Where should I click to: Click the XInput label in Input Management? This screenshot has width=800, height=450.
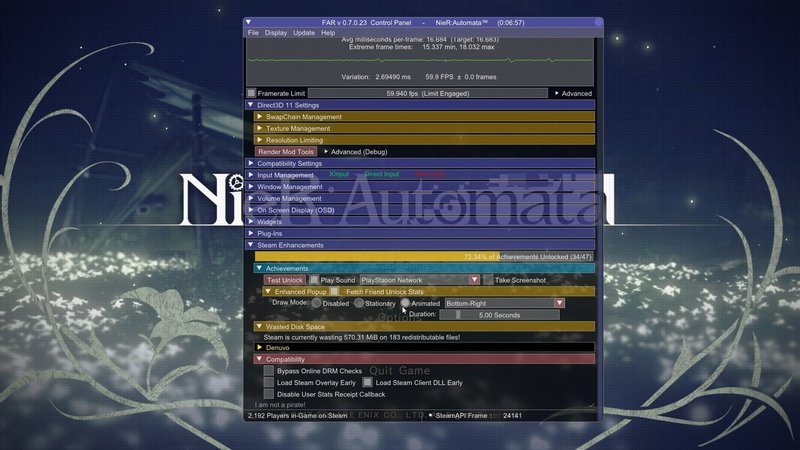coord(339,174)
